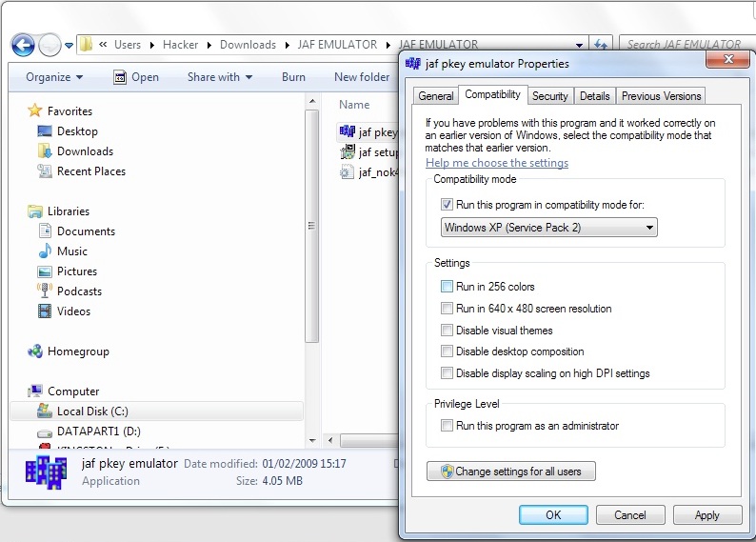Click Cancel in Properties dialog
Image resolution: width=756 pixels, height=542 pixels.
pos(630,515)
